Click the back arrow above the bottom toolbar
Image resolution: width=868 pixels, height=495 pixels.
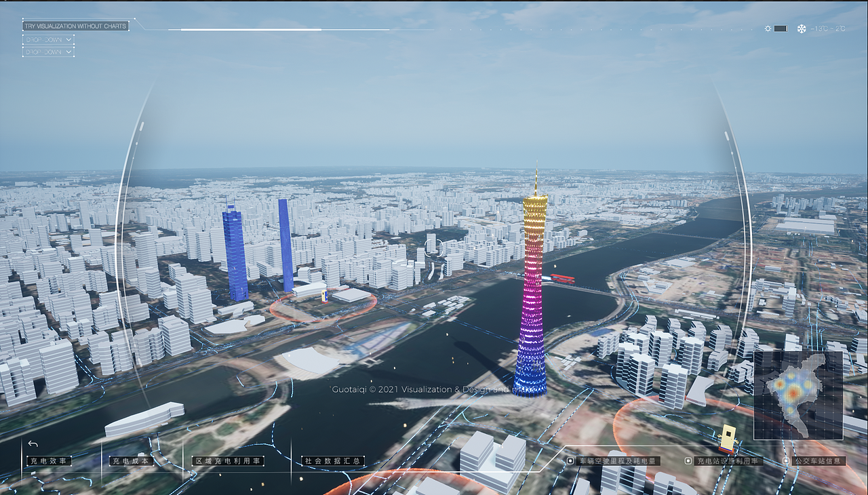click(x=31, y=444)
